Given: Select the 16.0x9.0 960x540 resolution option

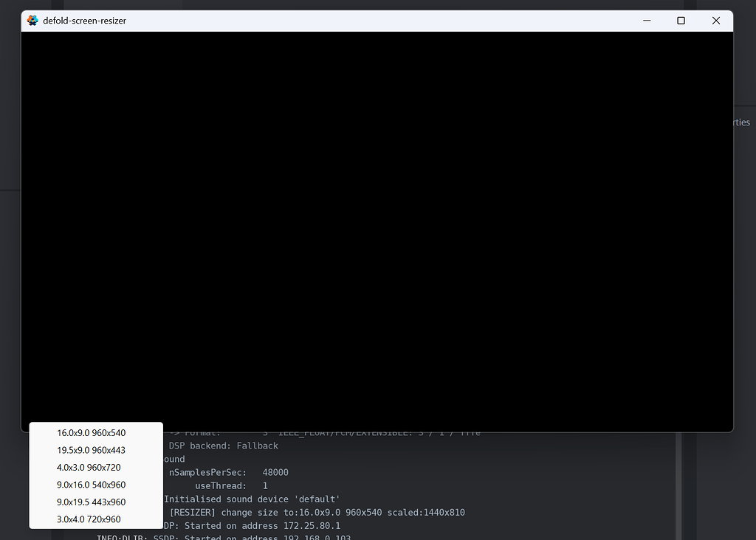Looking at the screenshot, I should (90, 433).
